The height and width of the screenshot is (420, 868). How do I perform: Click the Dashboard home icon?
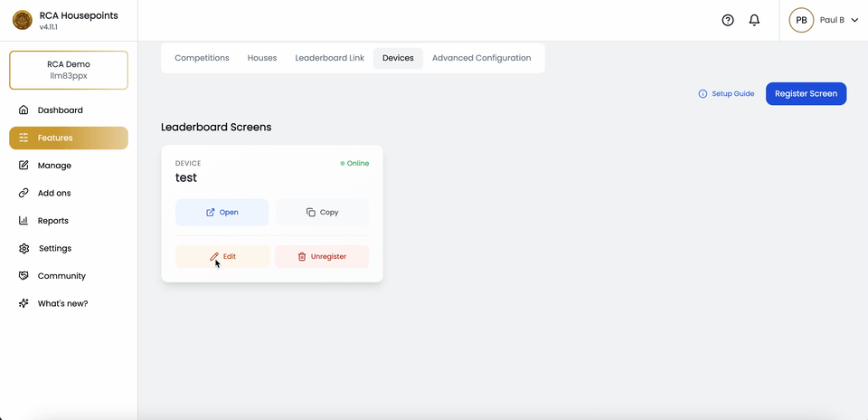pyautogui.click(x=24, y=110)
